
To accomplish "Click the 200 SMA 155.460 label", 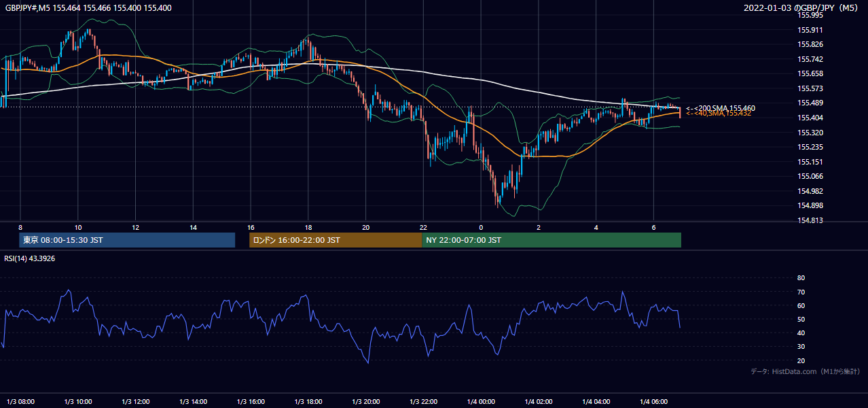I will tap(721, 108).
